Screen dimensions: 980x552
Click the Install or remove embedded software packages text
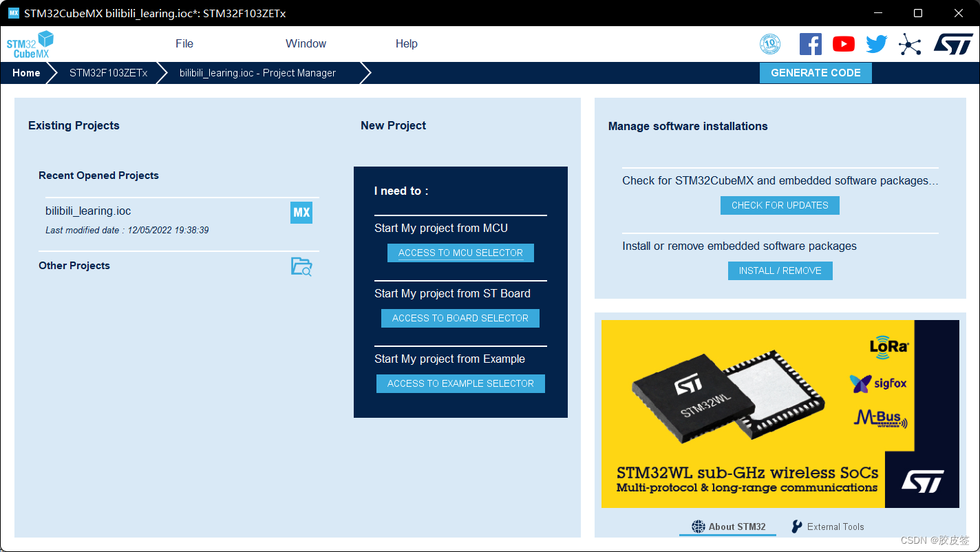pos(740,246)
